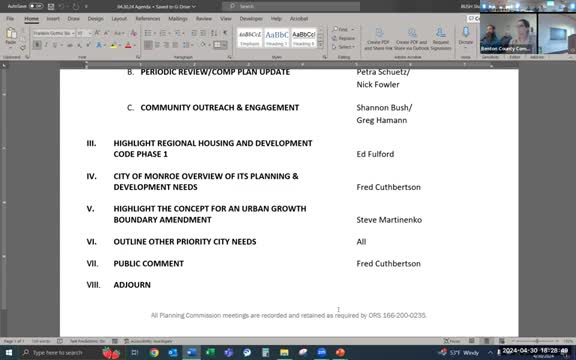Switch to Insert ribbon tab
The width and height of the screenshot is (576, 360).
point(53,18)
